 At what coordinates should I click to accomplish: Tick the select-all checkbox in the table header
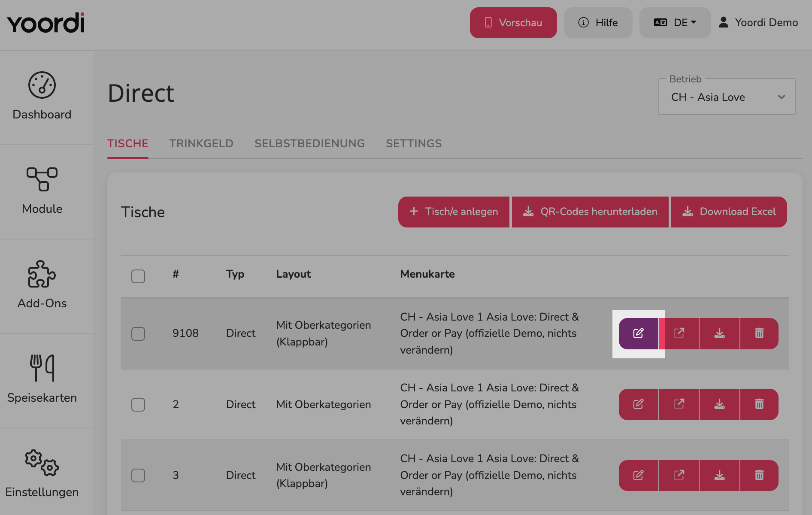tap(138, 276)
